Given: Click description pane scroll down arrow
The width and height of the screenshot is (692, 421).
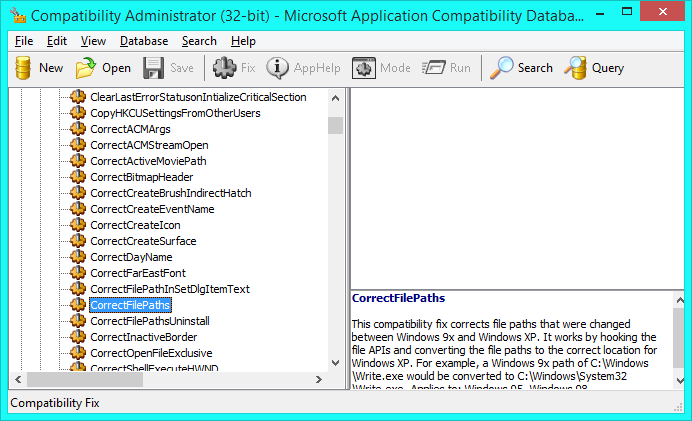Looking at the screenshot, I should pos(680,380).
